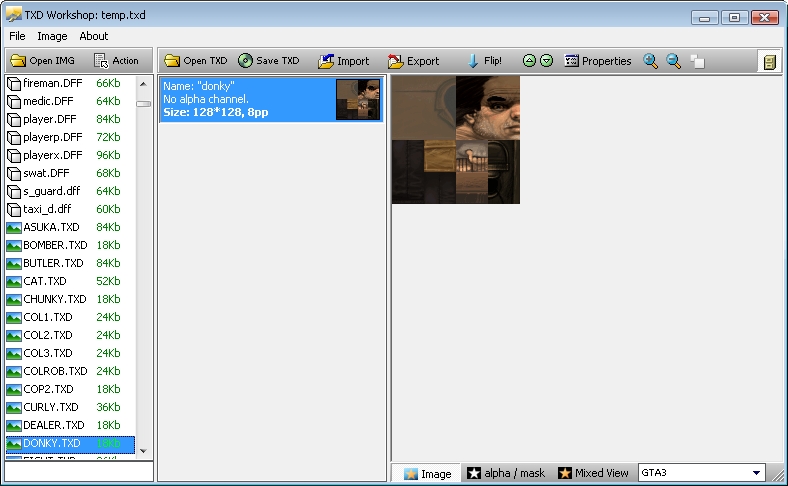The width and height of the screenshot is (788, 486).
Task: Click the file list scroll down arrow
Action: coord(144,451)
